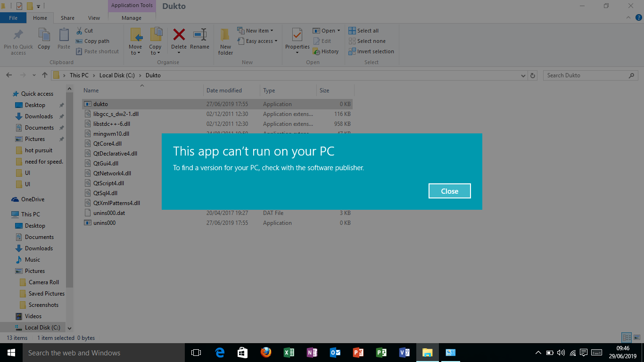644x362 pixels.
Task: Switch to Large icons view in status bar
Action: (637, 337)
